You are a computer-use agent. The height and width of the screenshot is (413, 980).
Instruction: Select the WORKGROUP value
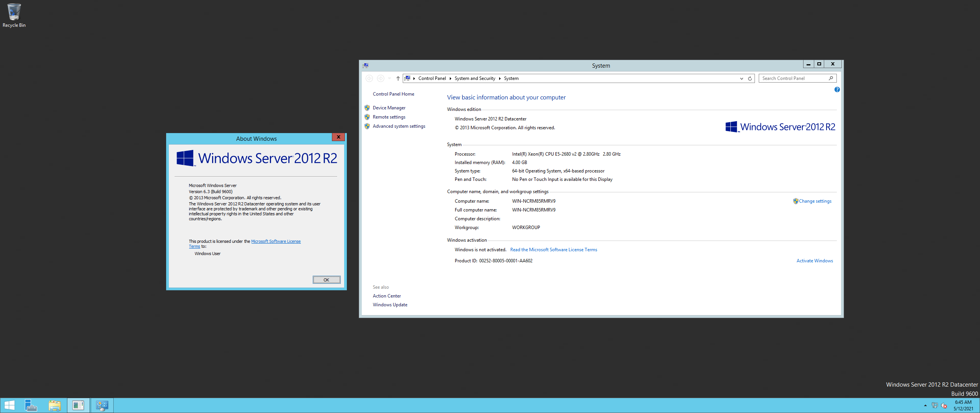tap(526, 228)
